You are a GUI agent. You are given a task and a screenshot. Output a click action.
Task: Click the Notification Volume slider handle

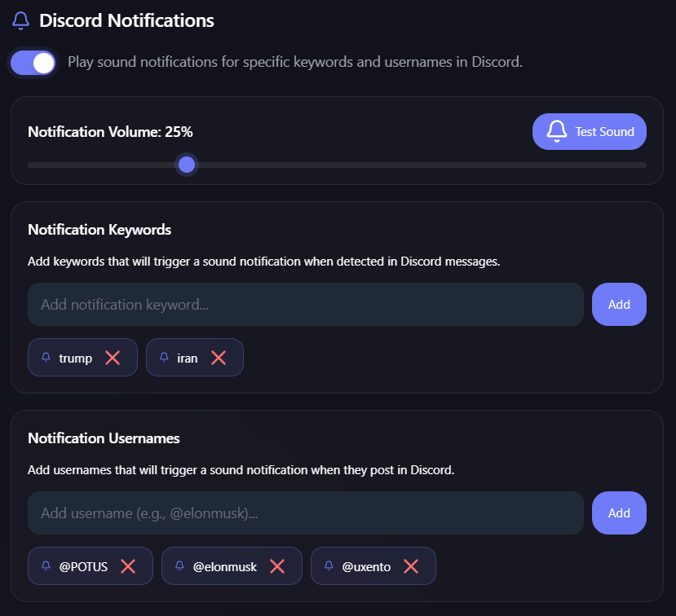(187, 165)
